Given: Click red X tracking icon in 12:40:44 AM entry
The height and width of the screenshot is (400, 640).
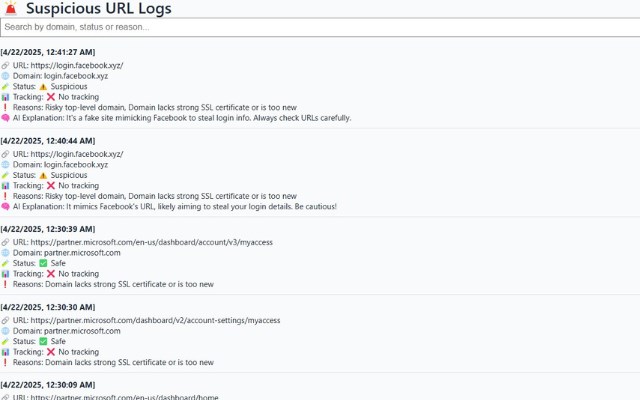Looking at the screenshot, I should [51, 185].
